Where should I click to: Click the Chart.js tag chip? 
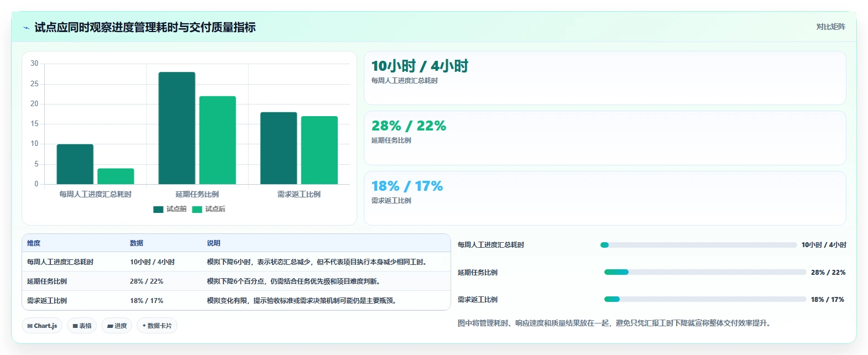(x=42, y=326)
